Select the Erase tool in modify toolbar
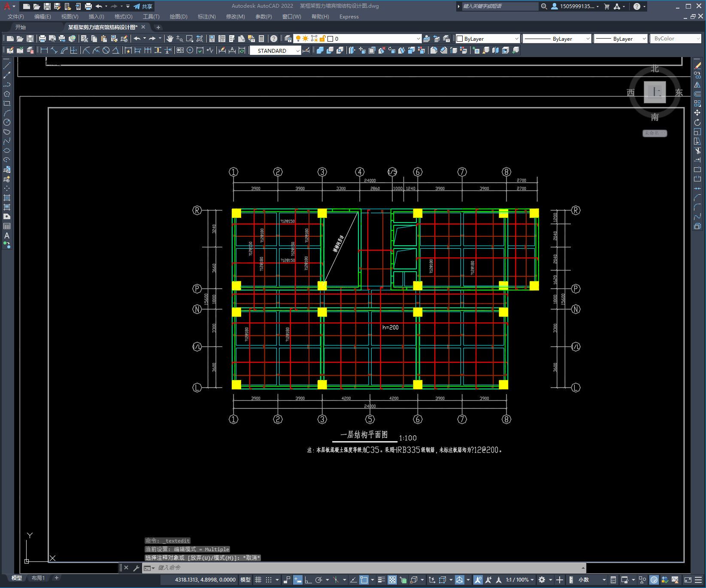 pyautogui.click(x=697, y=66)
